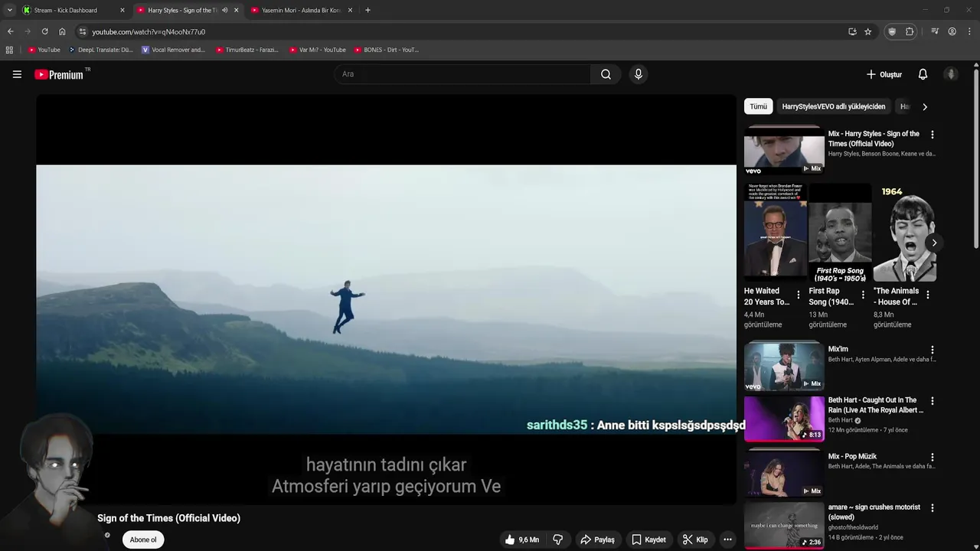Open YouTube bookmark
The width and height of the screenshot is (980, 551).
pos(44,50)
